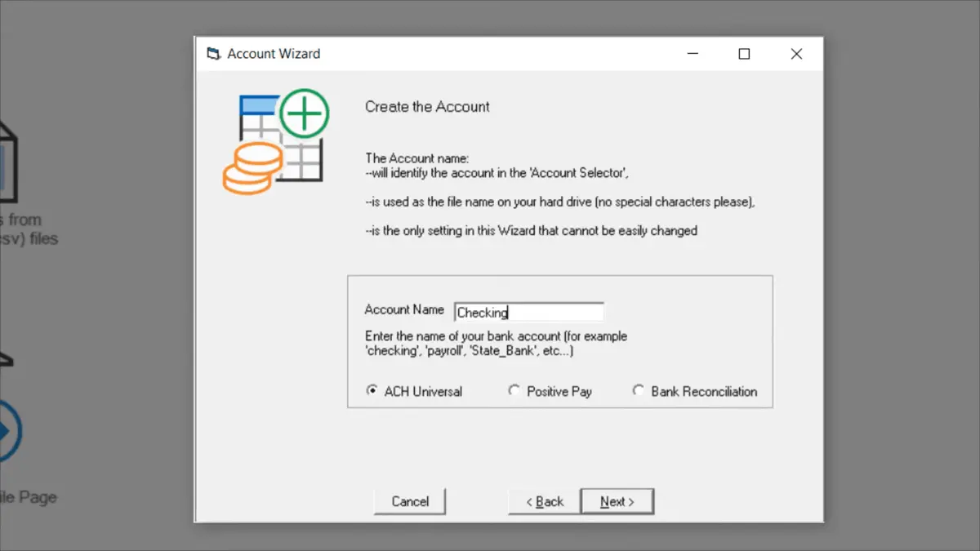Cancel the Account Wizard
The image size is (980, 551).
coord(410,501)
